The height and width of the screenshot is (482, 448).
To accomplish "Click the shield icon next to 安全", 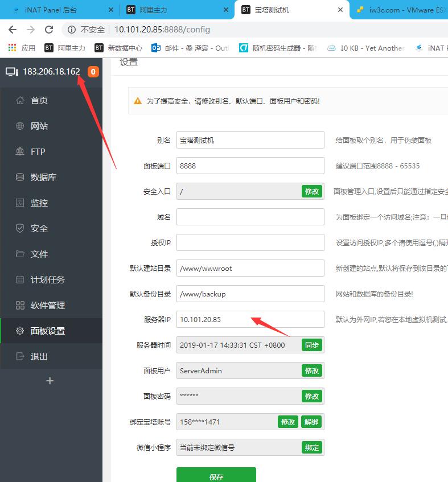I will [x=20, y=228].
